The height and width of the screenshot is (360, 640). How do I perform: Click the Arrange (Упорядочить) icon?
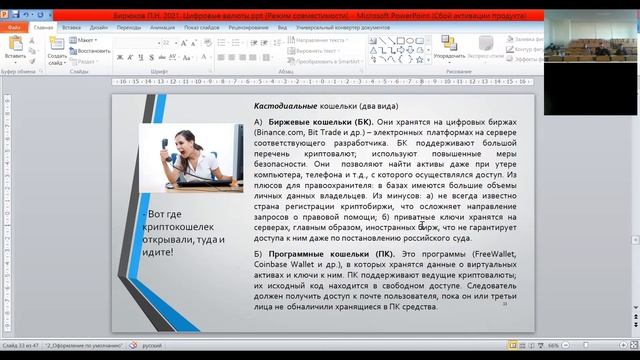tap(449, 43)
